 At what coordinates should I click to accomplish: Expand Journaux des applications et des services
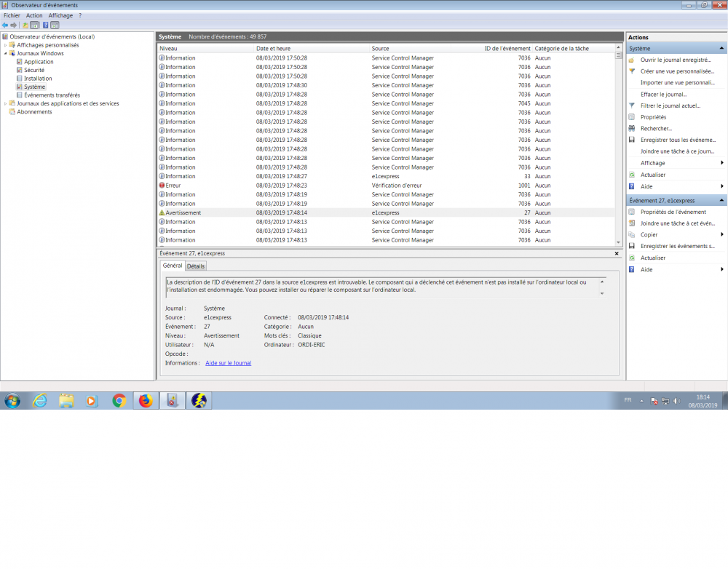(x=6, y=103)
